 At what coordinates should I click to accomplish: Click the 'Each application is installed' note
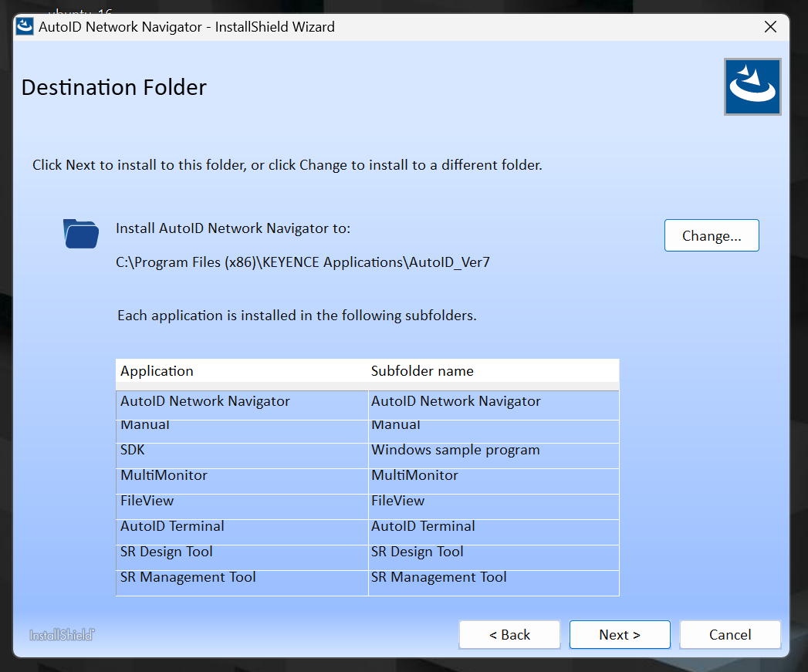click(297, 316)
